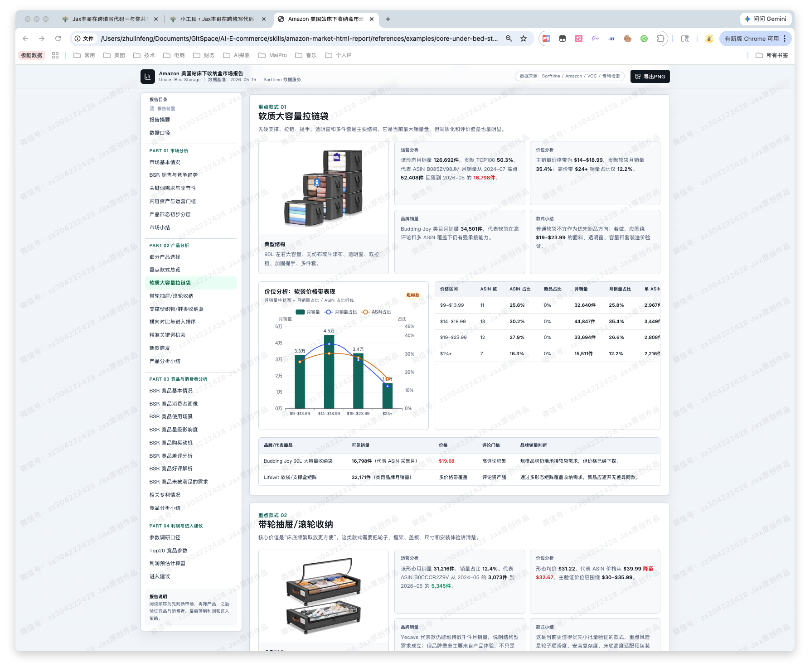Screen dimensions: 810x672
Task: Bookmark this page with the star icon
Action: click(x=524, y=39)
